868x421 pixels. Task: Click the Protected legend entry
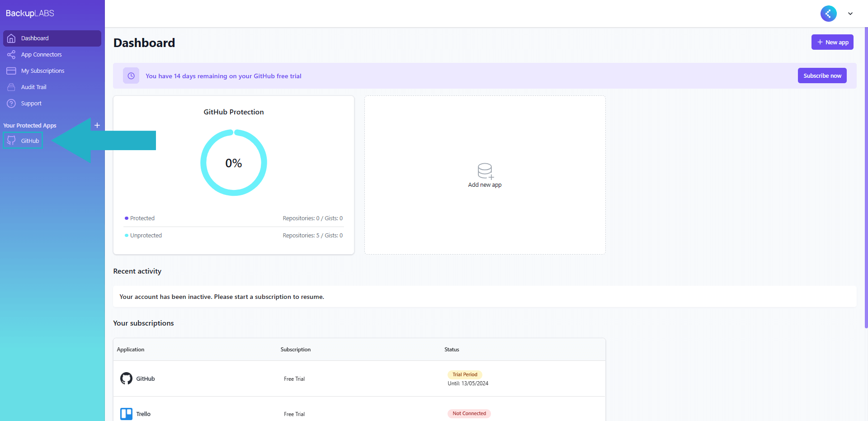[140, 218]
